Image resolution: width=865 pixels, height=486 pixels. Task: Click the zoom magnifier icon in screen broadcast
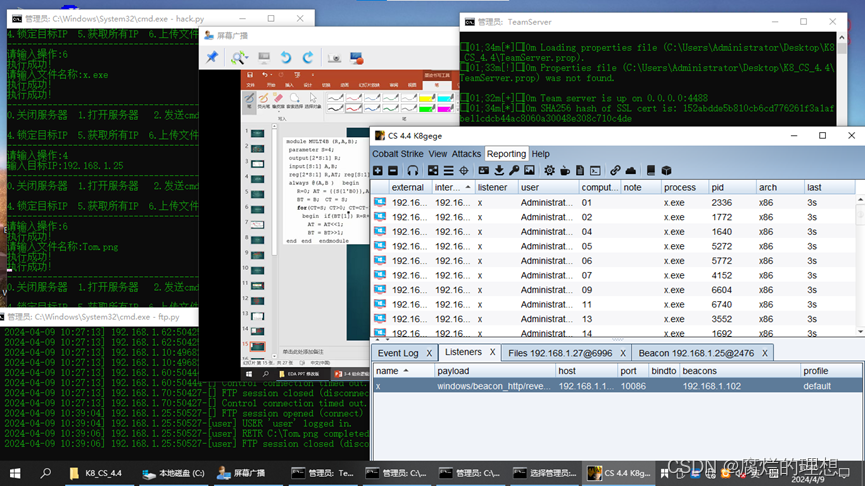(x=238, y=57)
